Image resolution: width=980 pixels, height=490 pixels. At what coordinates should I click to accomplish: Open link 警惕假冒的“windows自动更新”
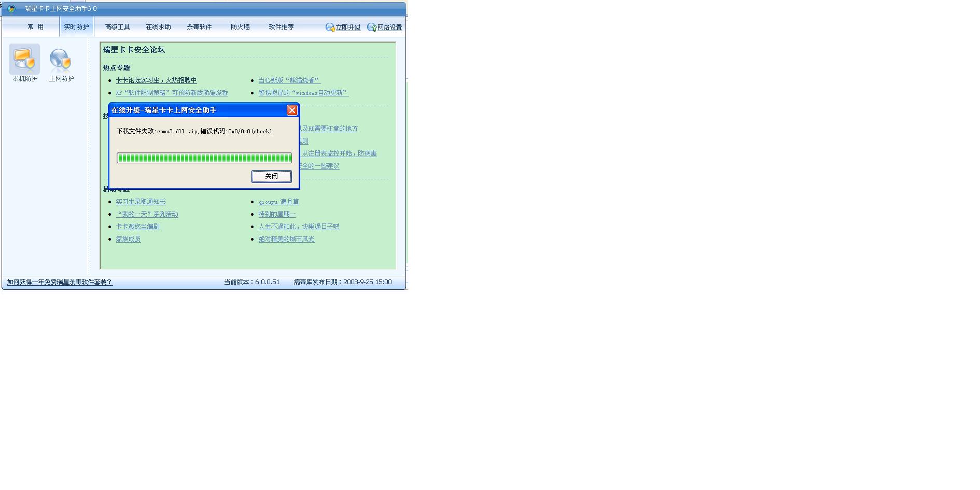coord(303,93)
